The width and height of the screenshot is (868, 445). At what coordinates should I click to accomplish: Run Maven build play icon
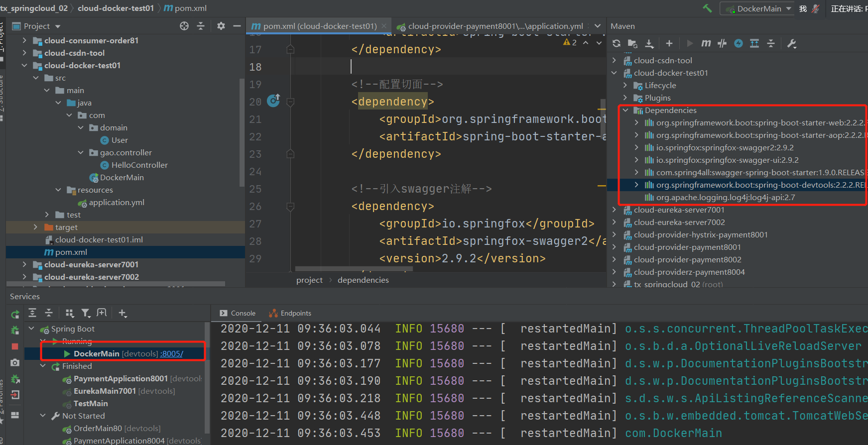point(690,43)
